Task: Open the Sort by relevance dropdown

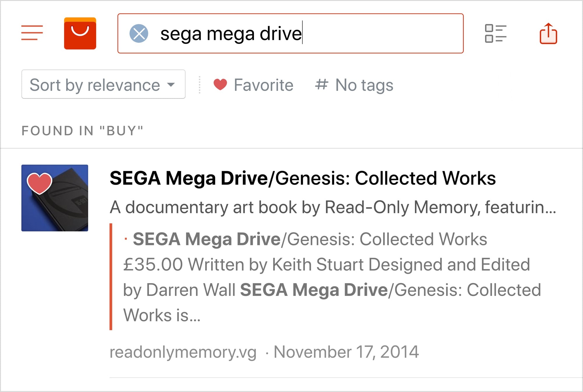Action: pos(103,85)
